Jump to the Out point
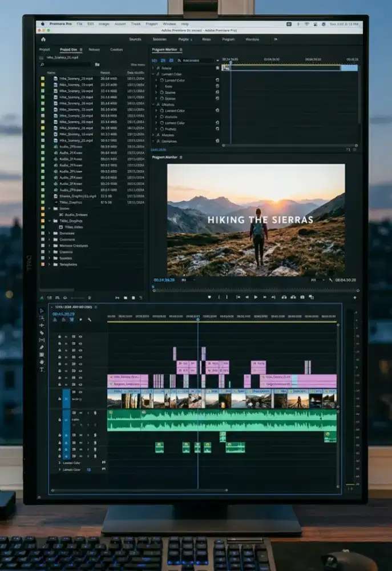This screenshot has width=392, height=571. (x=273, y=297)
